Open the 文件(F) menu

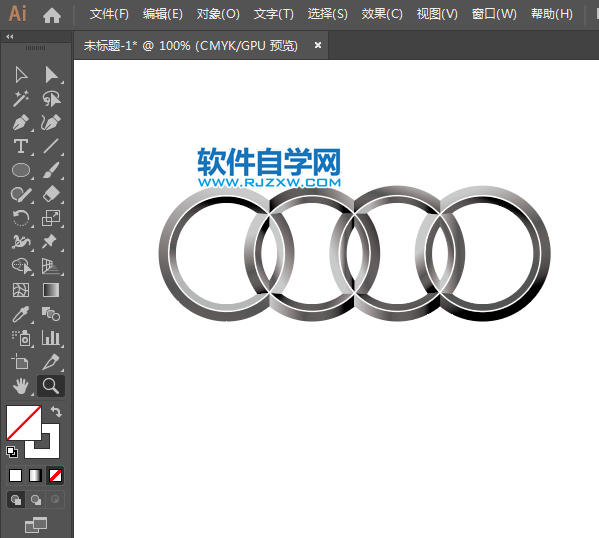click(x=109, y=14)
